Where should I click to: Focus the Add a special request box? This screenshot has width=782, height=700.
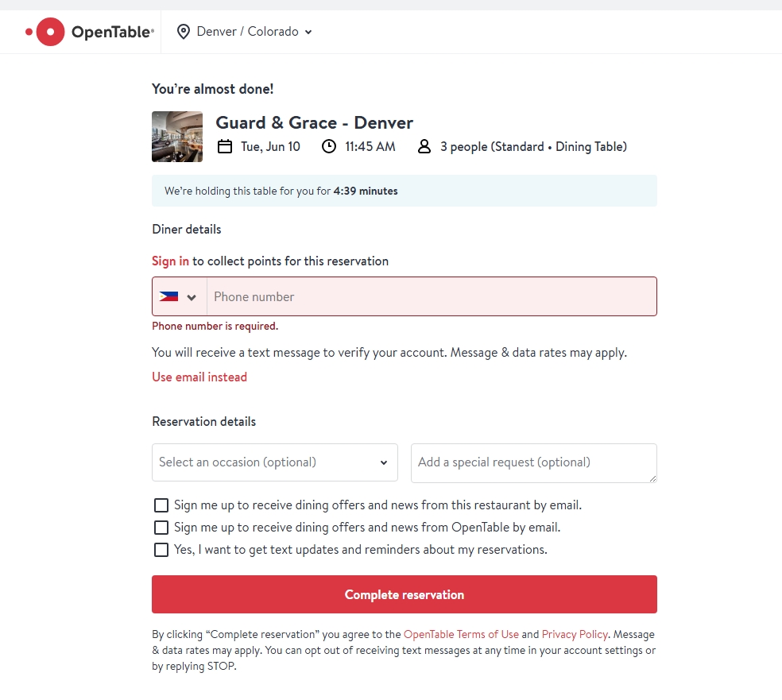533,463
